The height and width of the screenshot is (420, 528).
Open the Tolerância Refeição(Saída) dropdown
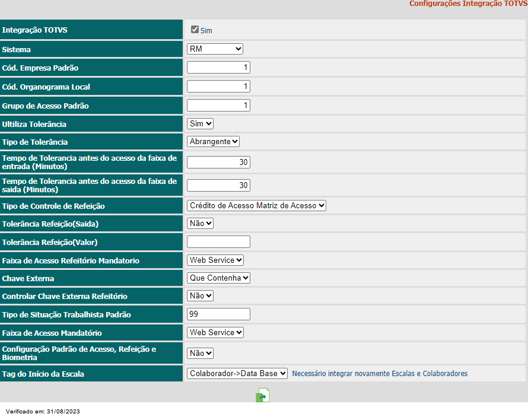tap(200, 223)
